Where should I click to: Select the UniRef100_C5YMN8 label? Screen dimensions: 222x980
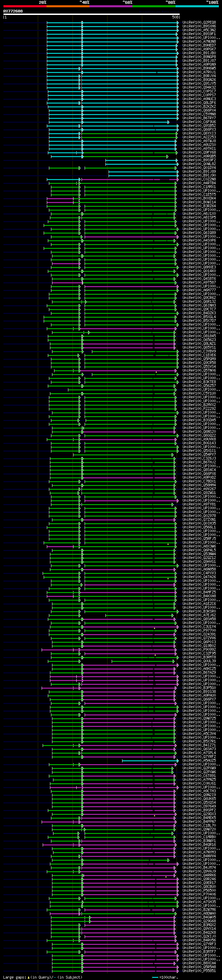pos(199,114)
